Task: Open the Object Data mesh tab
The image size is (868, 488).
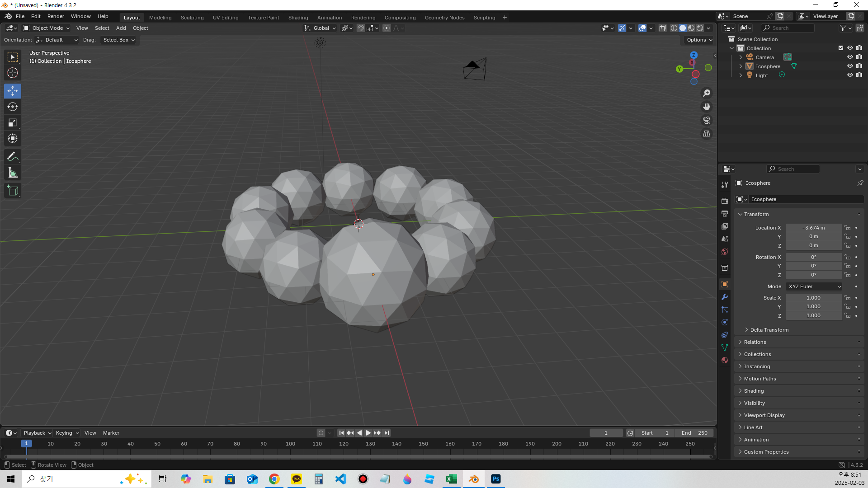Action: tap(725, 347)
